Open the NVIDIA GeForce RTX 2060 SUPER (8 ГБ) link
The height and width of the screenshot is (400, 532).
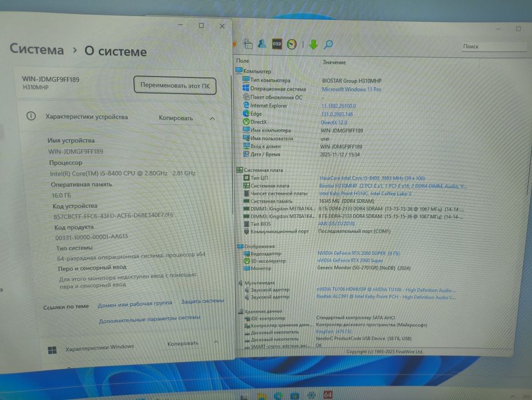(x=358, y=253)
